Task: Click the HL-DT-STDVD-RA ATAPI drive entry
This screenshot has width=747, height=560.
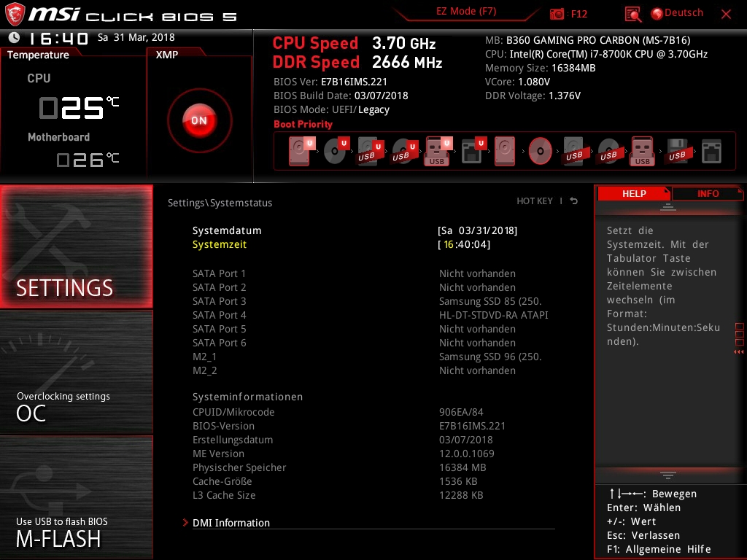Action: point(494,315)
